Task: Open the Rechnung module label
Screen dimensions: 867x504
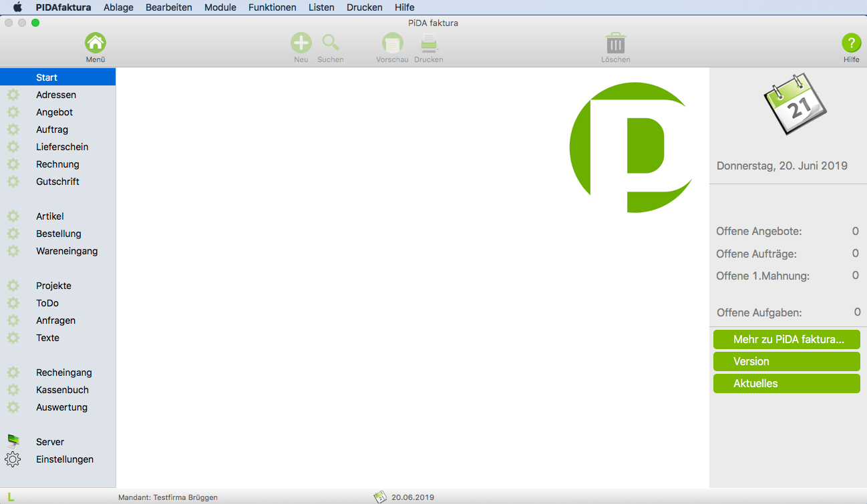Action: 57,164
